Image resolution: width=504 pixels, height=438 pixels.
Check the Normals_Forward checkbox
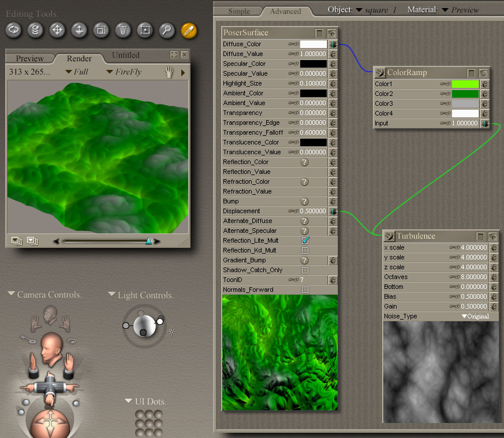click(x=305, y=289)
